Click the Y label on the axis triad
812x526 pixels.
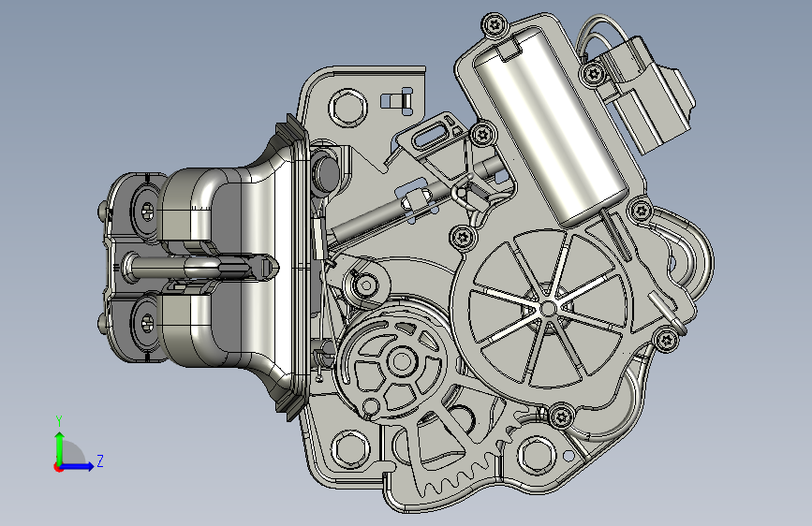coord(59,421)
